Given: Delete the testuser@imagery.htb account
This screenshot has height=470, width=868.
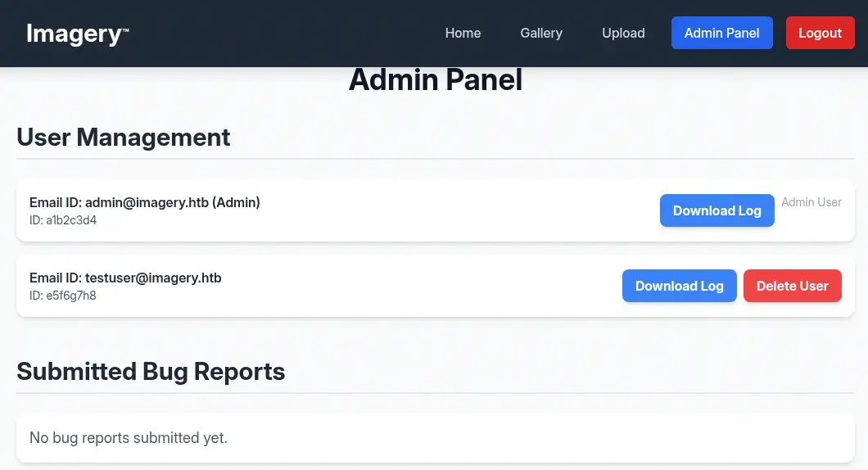Looking at the screenshot, I should tap(792, 286).
